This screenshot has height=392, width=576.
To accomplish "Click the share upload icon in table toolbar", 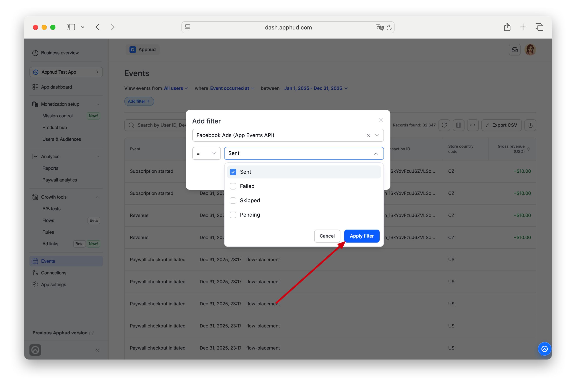I will (x=530, y=125).
